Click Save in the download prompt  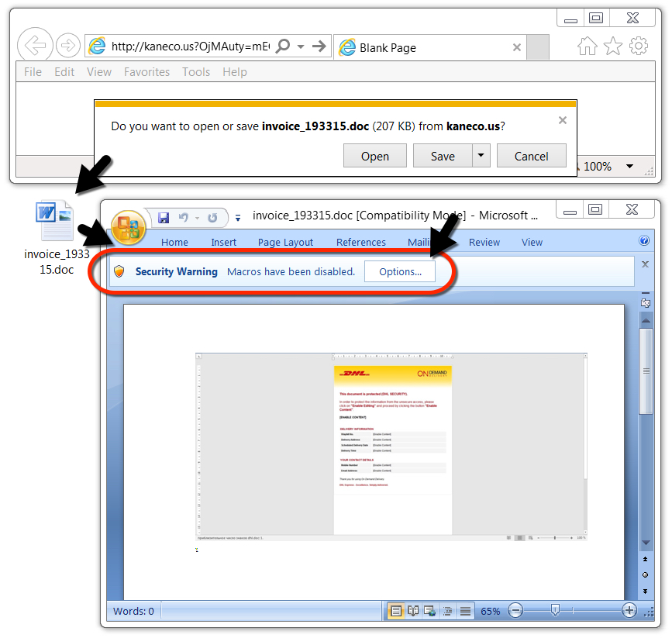[443, 156]
